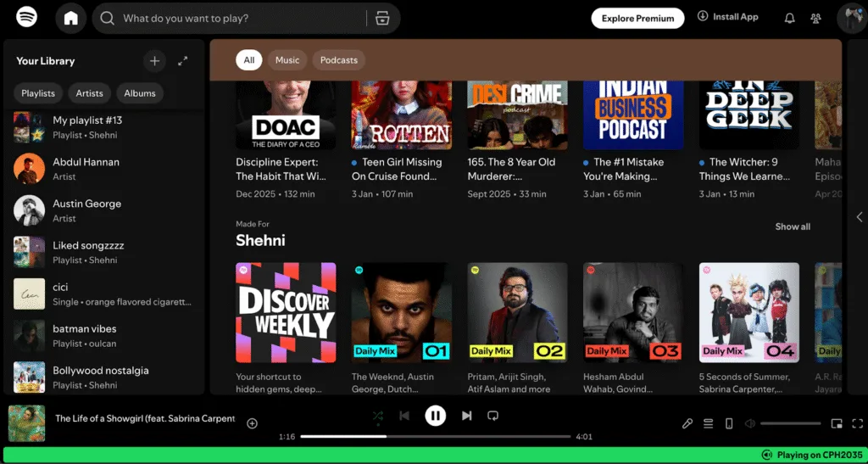This screenshot has width=868, height=464.
Task: Open Connect to a device icon
Action: tap(729, 423)
